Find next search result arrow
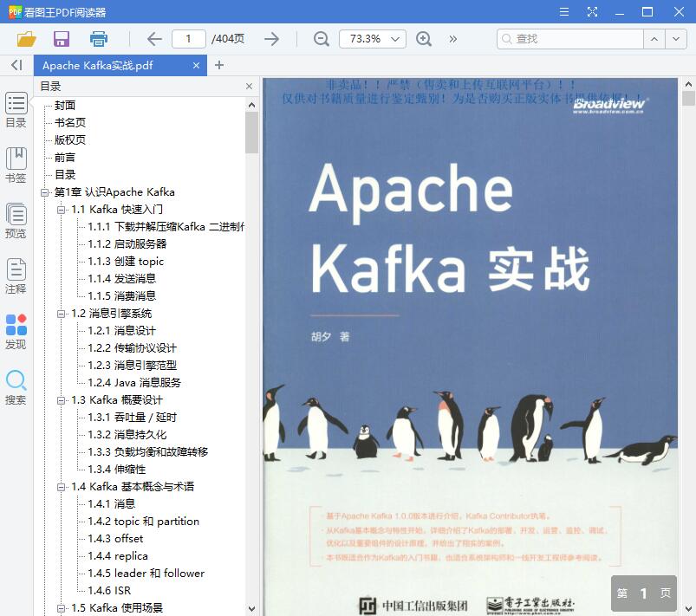 click(x=676, y=39)
